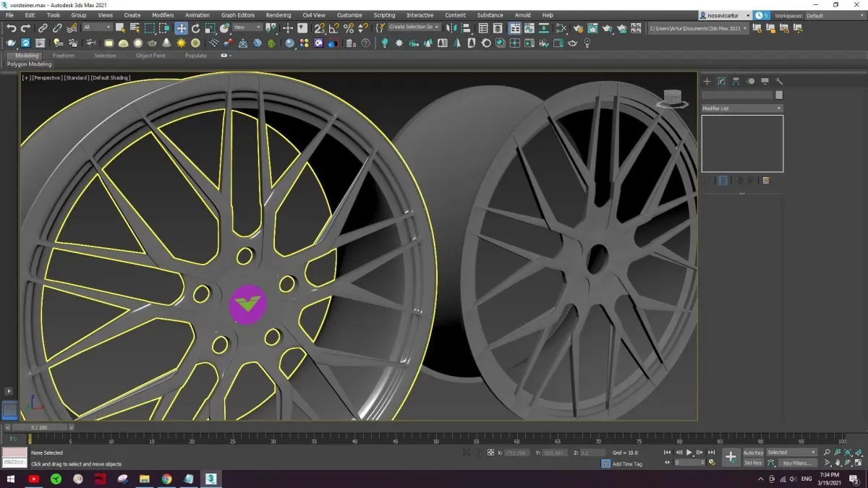Activate Select and Rotate tool
This screenshot has width=868, height=488.
tap(195, 27)
